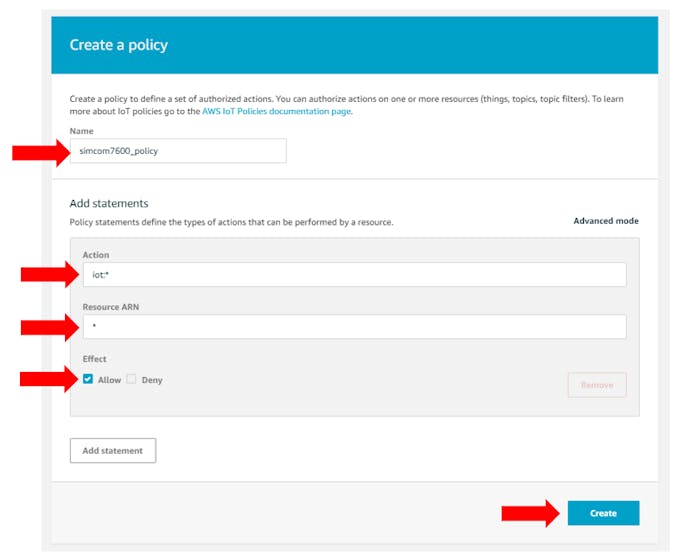The image size is (676, 555).
Task: Switch to Advanced mode
Action: coord(606,221)
